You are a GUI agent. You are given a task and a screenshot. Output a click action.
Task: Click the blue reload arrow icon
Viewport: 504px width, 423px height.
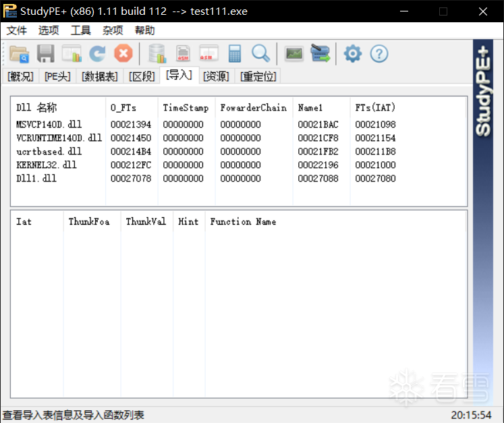click(97, 54)
